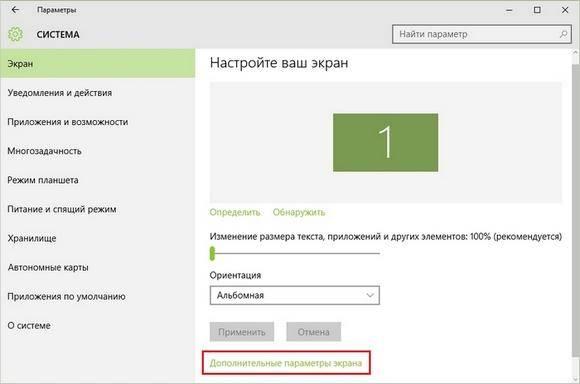The image size is (580, 384).
Task: Click the Определить link
Action: pyautogui.click(x=235, y=212)
